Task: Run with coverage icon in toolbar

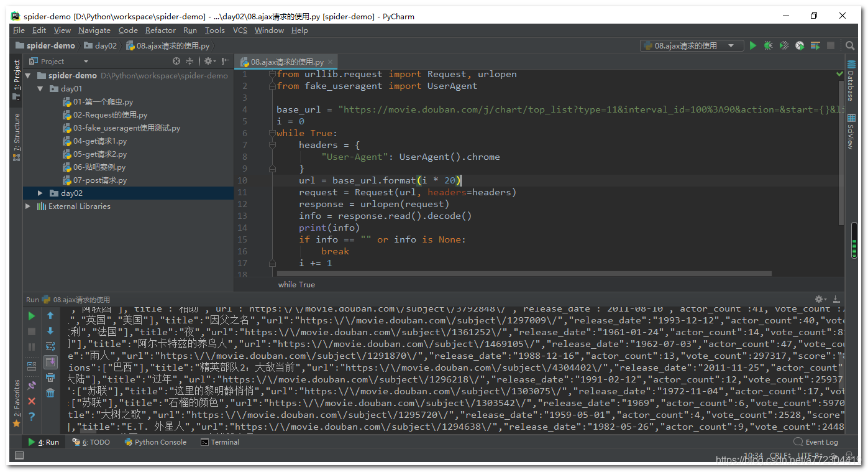Action: 784,45
